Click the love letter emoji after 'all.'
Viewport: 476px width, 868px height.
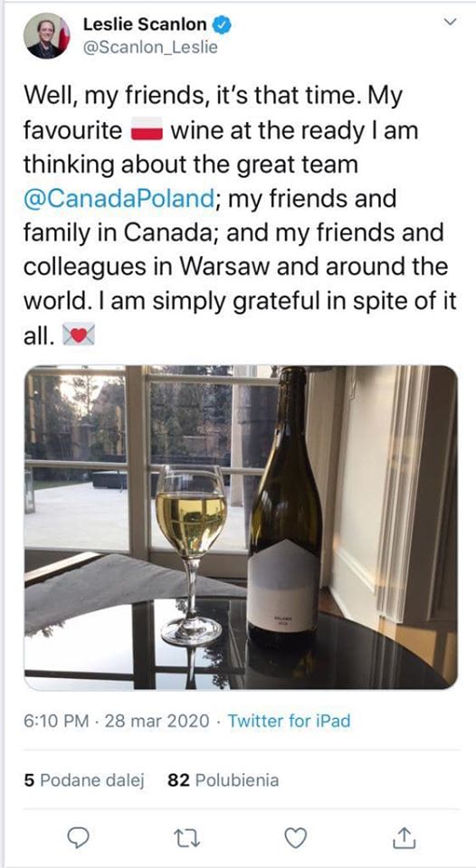pos(78,335)
